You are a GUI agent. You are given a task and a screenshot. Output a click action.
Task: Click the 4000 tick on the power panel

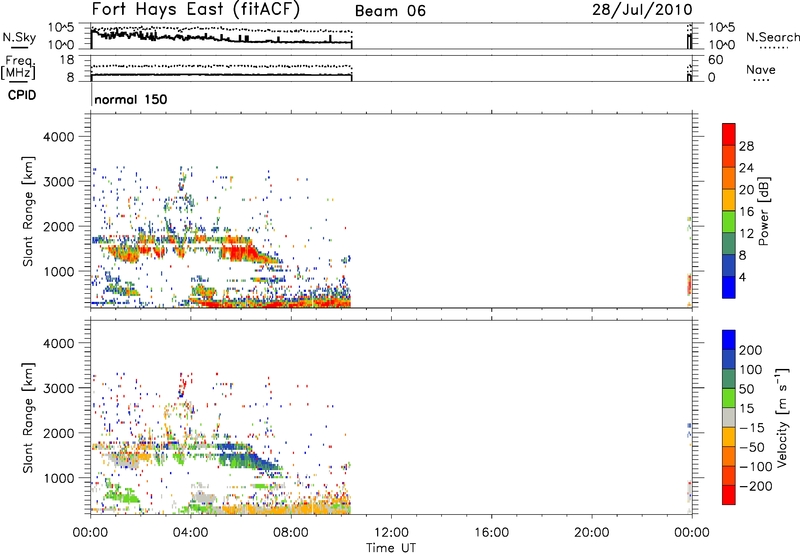point(58,137)
